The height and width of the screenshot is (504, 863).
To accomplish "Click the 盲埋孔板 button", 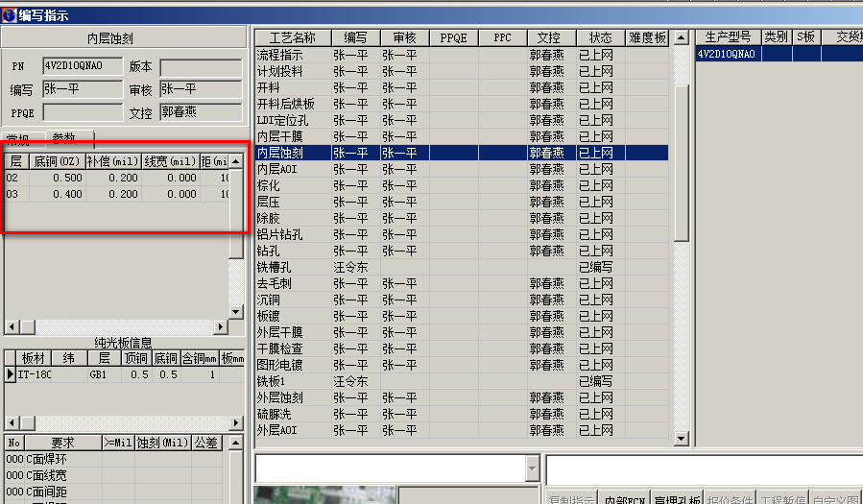I will [677, 499].
